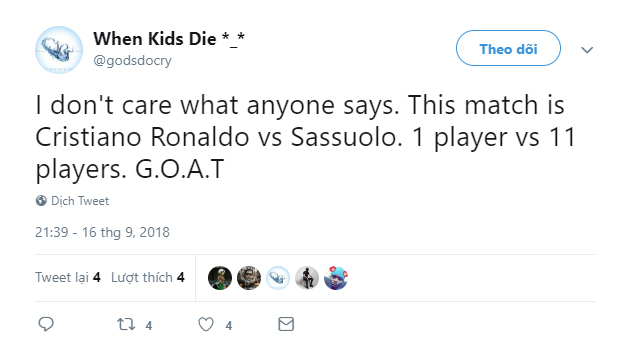Open the @godsdocry handle link
This screenshot has height=360, width=633.
pos(132,61)
